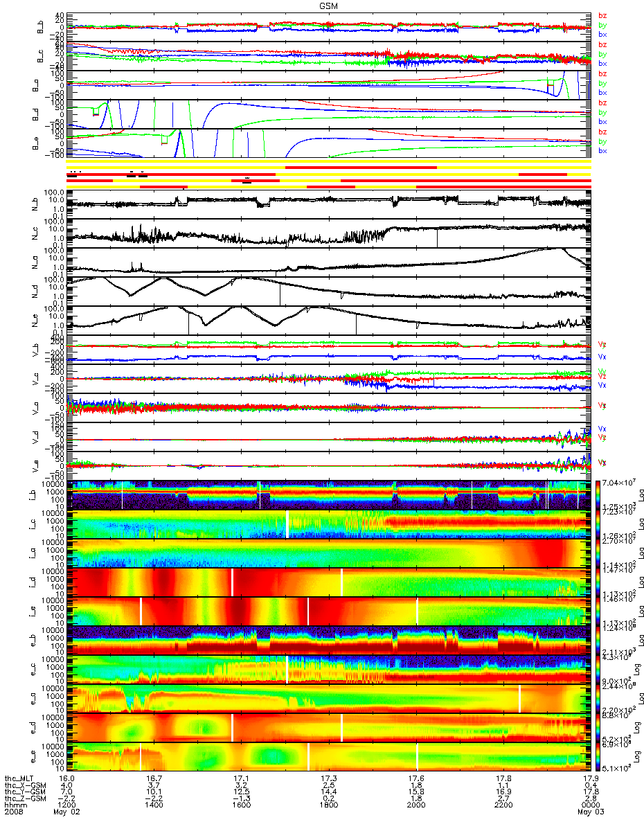Select the B_b axis label
Screen dimensions: 644x831
[40, 27]
